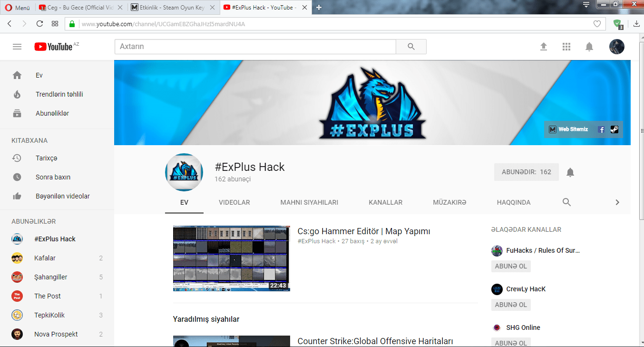Click the browser forward arrow
644x347 pixels.
coord(24,23)
